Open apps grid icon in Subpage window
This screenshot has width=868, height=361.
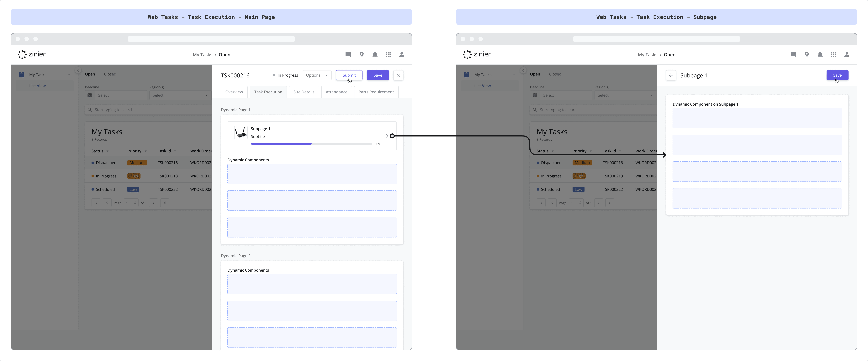tap(833, 55)
